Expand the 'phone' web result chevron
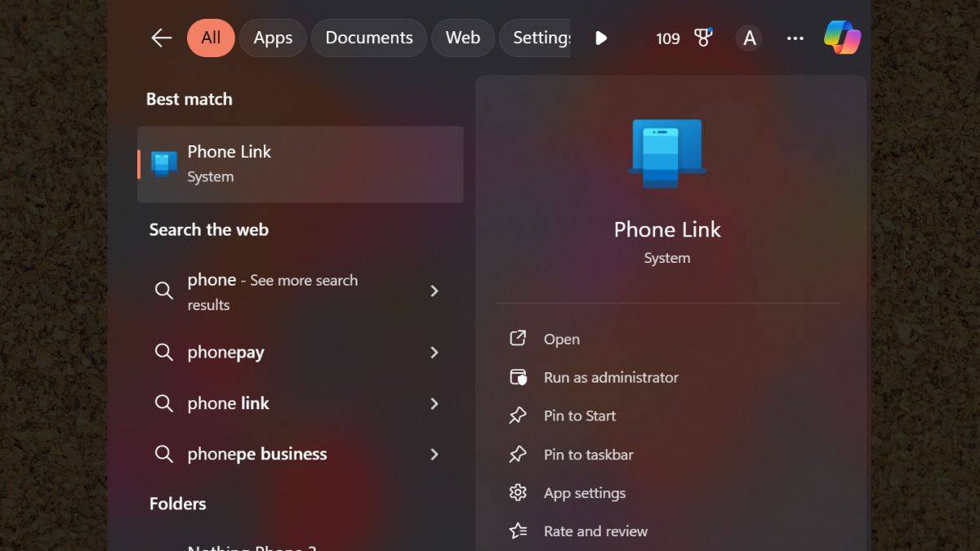This screenshot has height=551, width=980. pyautogui.click(x=434, y=291)
